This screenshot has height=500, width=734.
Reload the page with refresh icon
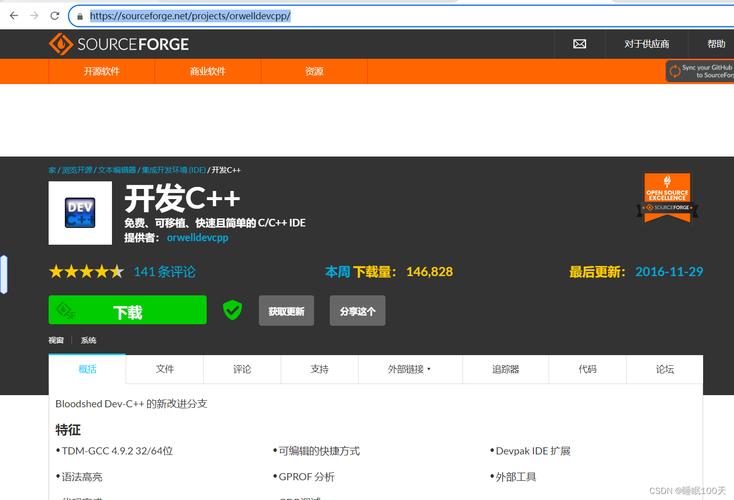click(x=55, y=16)
